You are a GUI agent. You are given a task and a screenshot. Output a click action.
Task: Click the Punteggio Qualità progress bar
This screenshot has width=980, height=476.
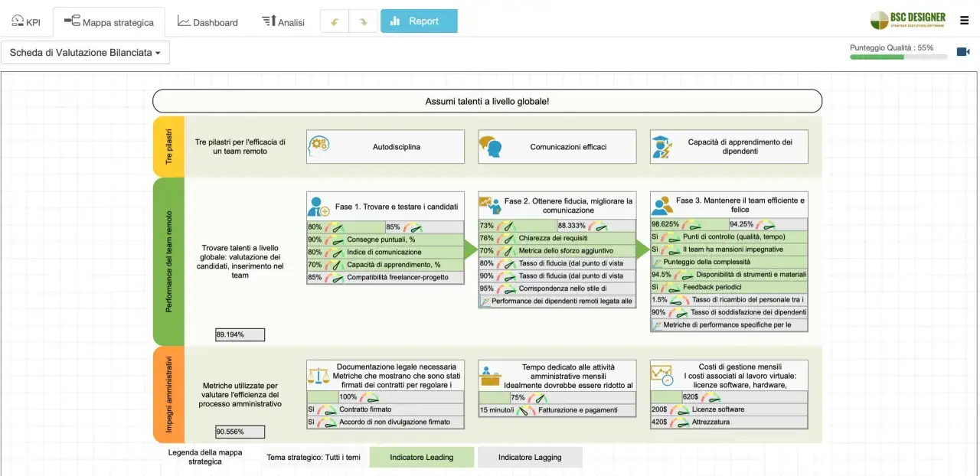(898, 56)
